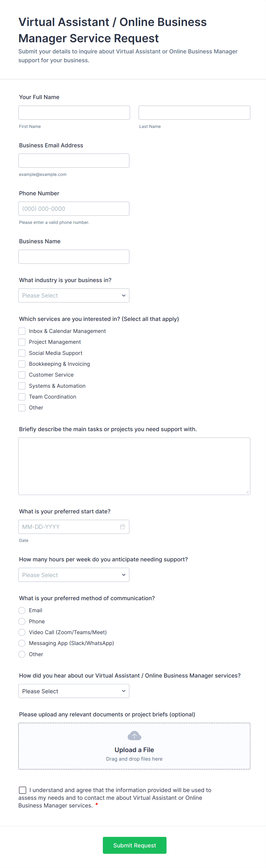Focus the First Name input field
This screenshot has width=266, height=868.
[x=74, y=112]
